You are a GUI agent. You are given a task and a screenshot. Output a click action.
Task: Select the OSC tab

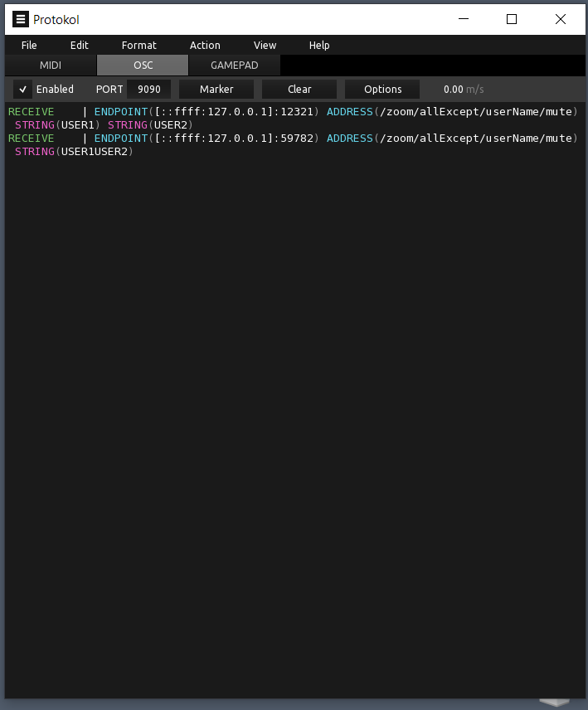tap(143, 66)
